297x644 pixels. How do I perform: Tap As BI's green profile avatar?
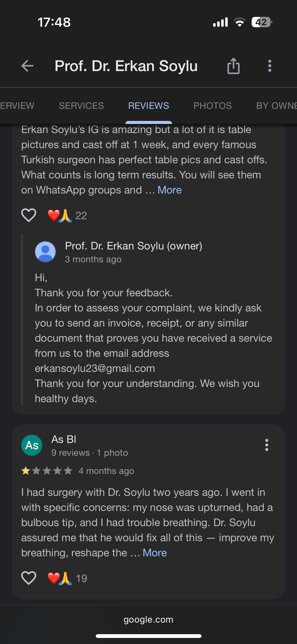pos(32,445)
